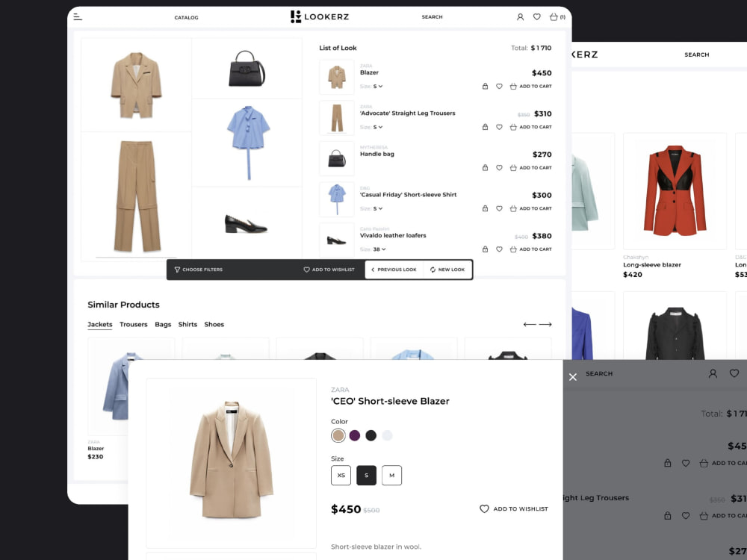Click the large beige blazer image in the look

[x=136, y=85]
